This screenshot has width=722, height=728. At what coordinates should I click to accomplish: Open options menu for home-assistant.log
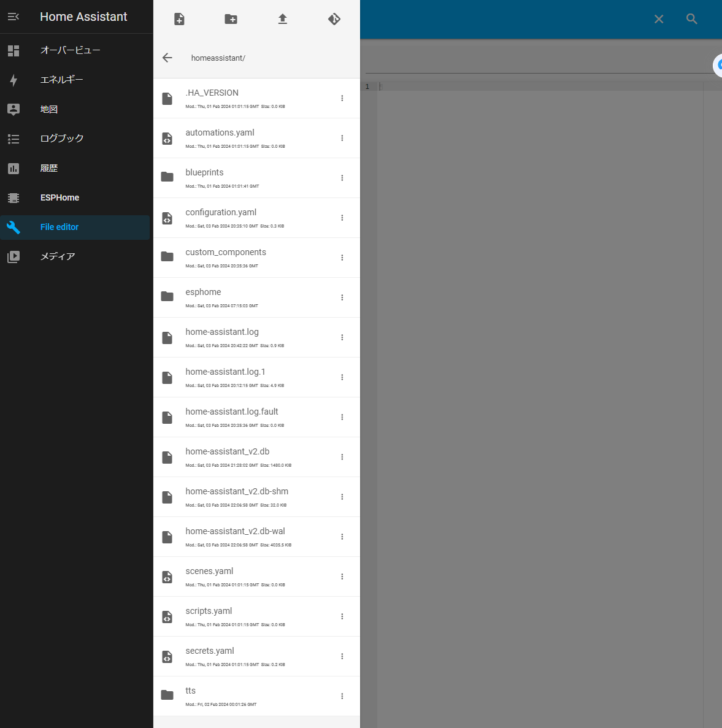pyautogui.click(x=342, y=337)
